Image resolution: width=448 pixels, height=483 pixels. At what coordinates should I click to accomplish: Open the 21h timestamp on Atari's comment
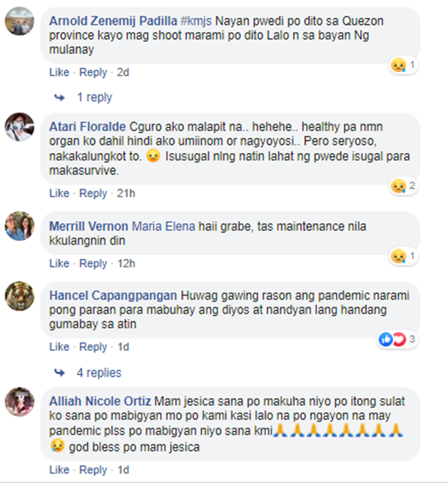click(x=126, y=193)
